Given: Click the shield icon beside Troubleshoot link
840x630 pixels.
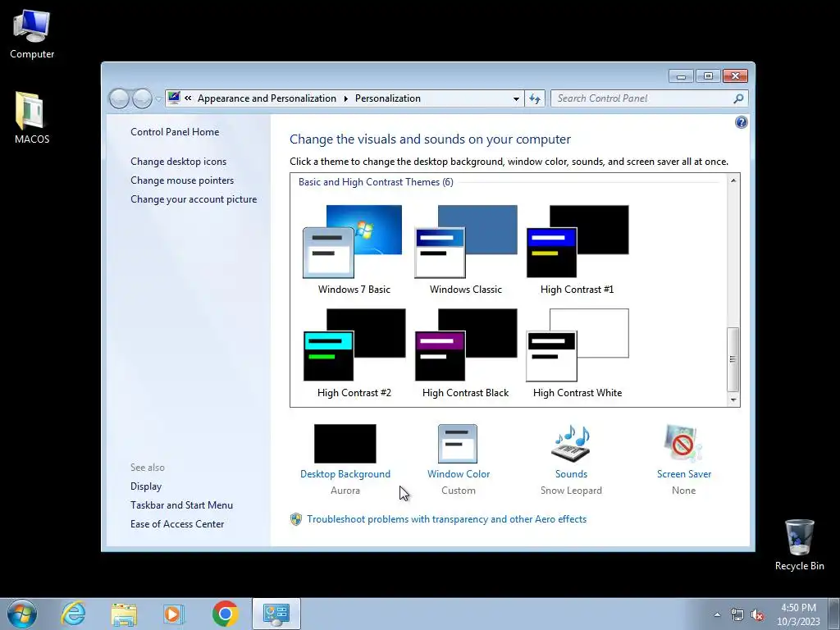Looking at the screenshot, I should click(x=295, y=519).
